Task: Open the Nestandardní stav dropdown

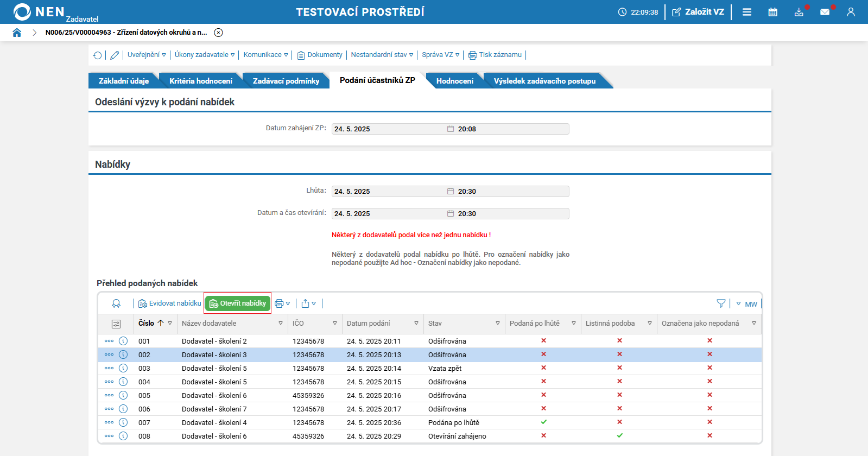Action: click(382, 55)
